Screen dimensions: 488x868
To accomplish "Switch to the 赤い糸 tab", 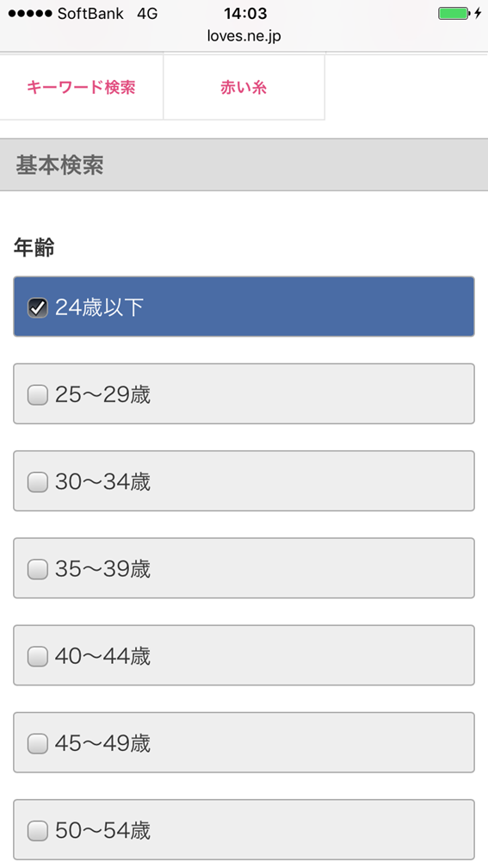I will pos(244,87).
